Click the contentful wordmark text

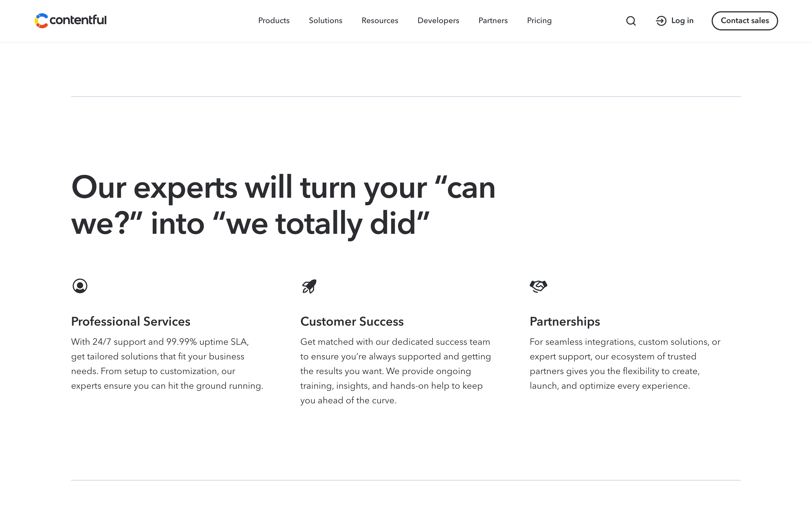[78, 20]
